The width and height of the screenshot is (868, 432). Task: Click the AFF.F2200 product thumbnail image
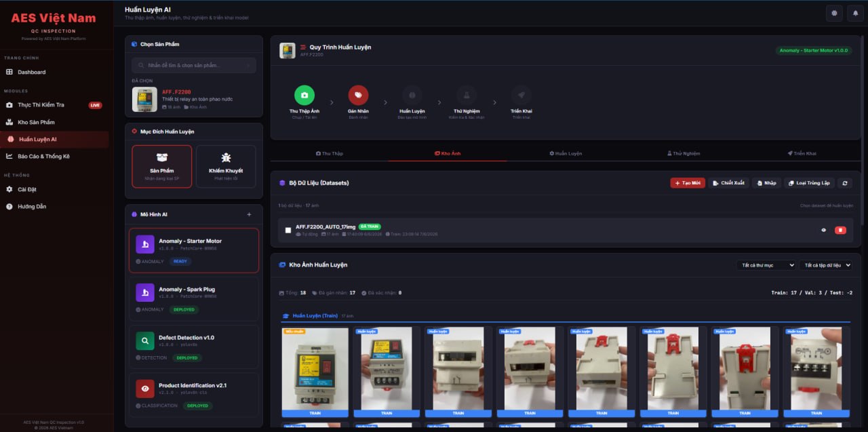(144, 99)
